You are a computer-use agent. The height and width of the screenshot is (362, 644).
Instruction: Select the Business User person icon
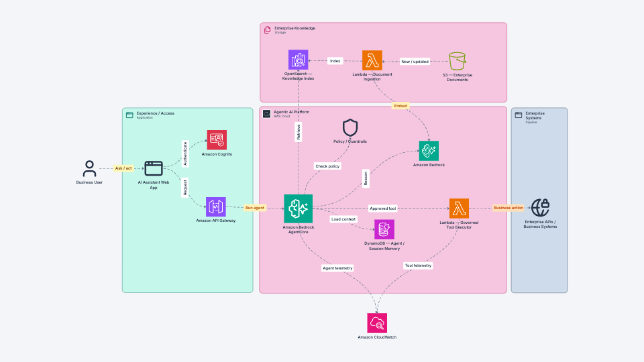click(x=89, y=168)
